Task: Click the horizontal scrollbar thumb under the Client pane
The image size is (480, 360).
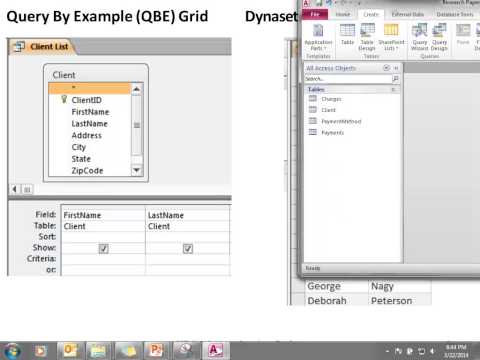Action: pos(27,189)
